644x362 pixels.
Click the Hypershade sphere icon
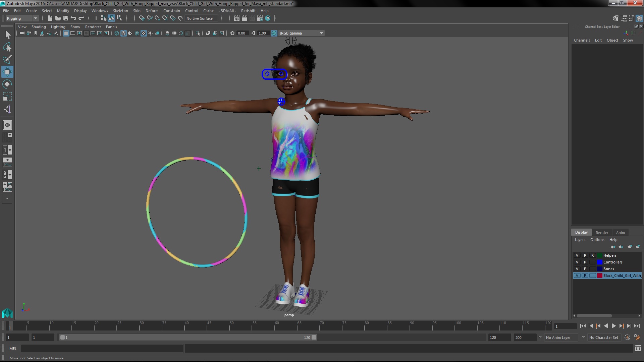point(268,18)
